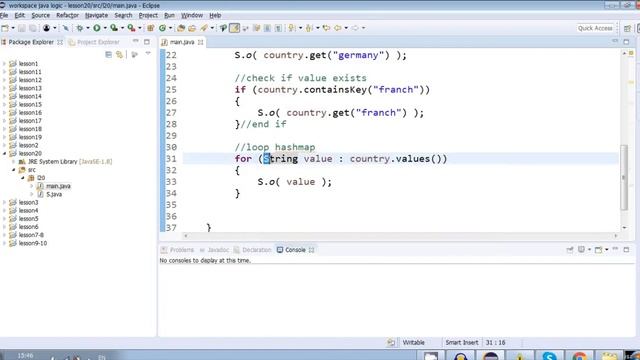Click the New Java Package icon
Viewport: 640px width, 360px height.
coord(151,28)
